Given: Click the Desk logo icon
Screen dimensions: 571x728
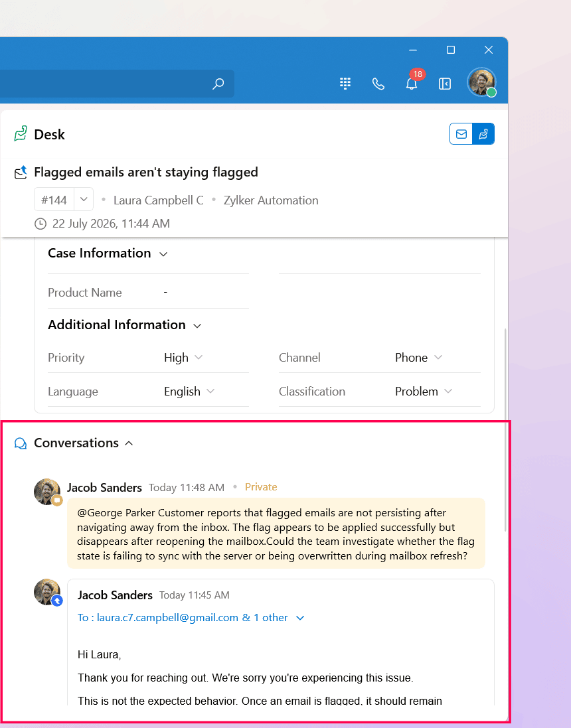Looking at the screenshot, I should point(21,133).
